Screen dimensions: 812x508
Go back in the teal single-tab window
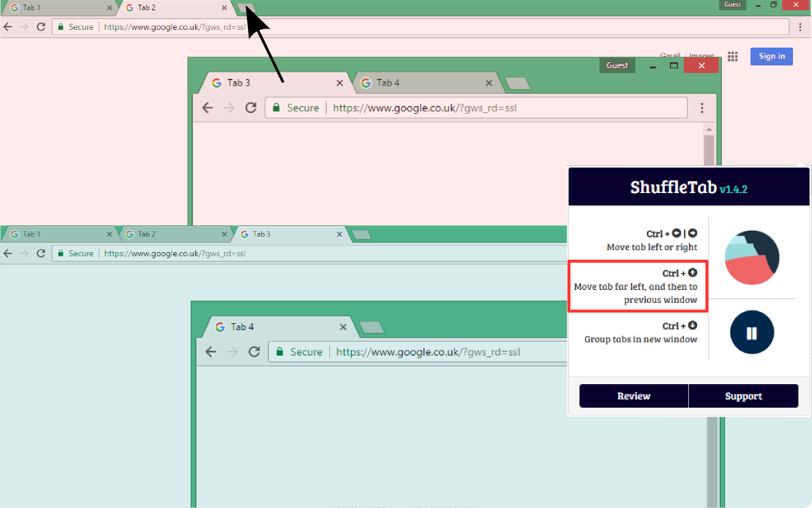tap(211, 352)
